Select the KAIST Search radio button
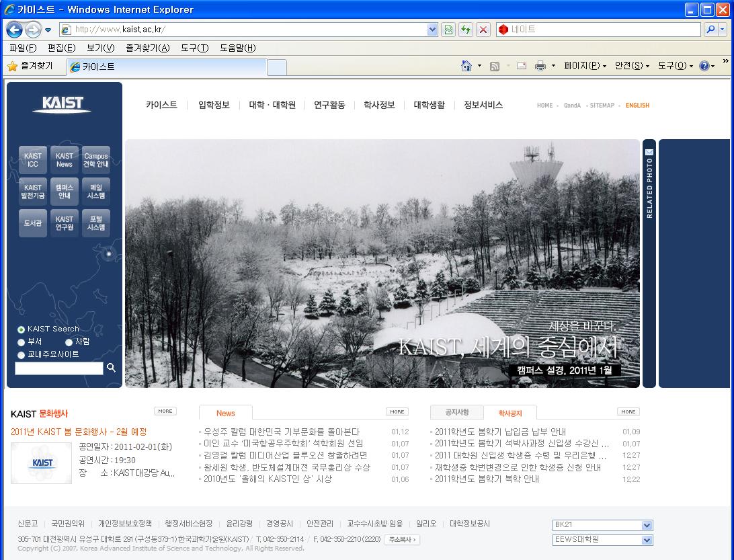Screen dimensions: 734x560 pos(21,329)
